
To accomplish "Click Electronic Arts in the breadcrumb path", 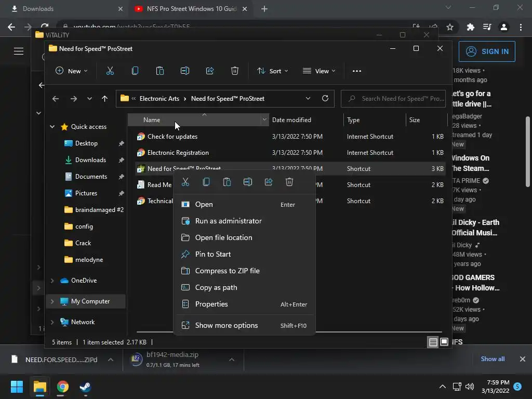I will tap(159, 98).
